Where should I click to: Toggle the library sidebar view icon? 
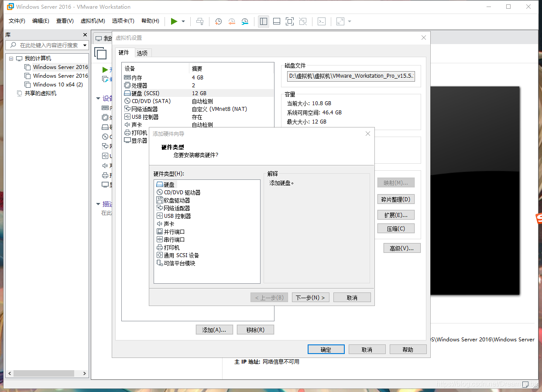[x=263, y=21]
